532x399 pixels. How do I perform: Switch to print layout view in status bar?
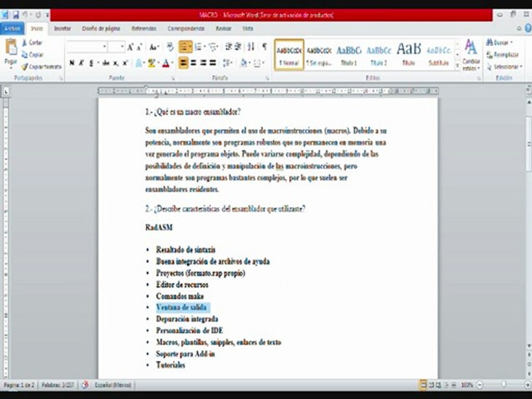tap(423, 385)
